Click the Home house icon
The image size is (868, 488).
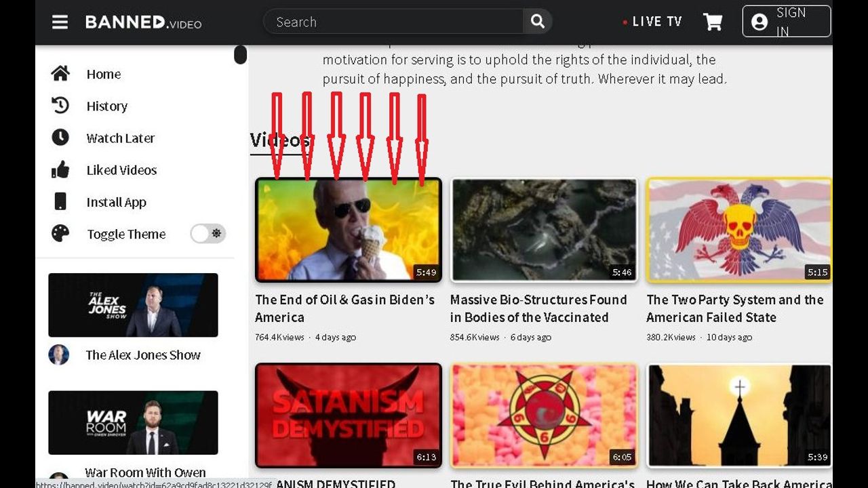[x=60, y=74]
